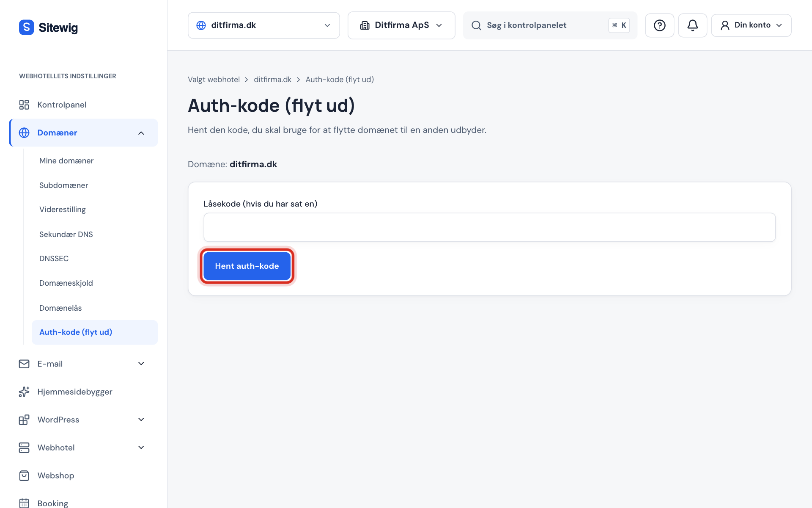Select Auth-kode (flyt ud) sidebar item
The width and height of the screenshot is (812, 508).
[x=95, y=332]
